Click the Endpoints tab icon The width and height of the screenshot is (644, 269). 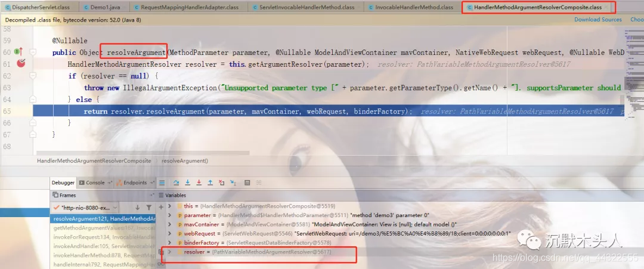[x=119, y=183]
